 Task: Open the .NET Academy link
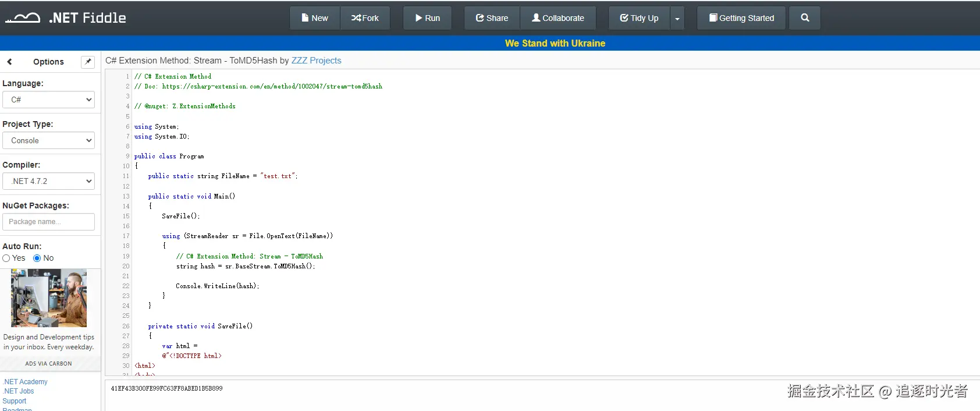click(26, 382)
